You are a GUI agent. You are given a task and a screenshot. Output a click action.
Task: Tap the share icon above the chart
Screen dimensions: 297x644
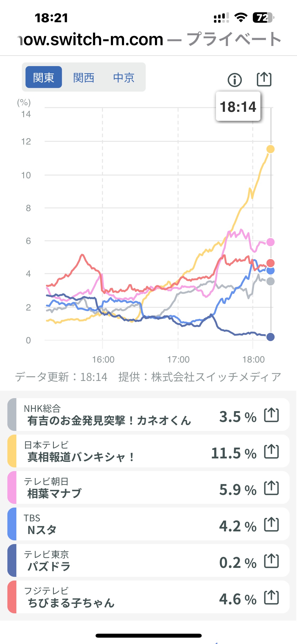pos(264,79)
